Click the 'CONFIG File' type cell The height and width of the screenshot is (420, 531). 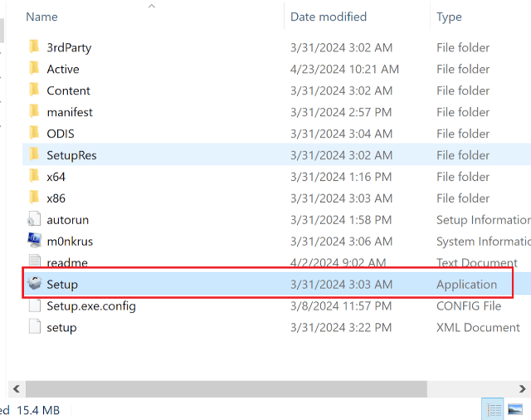coord(469,305)
